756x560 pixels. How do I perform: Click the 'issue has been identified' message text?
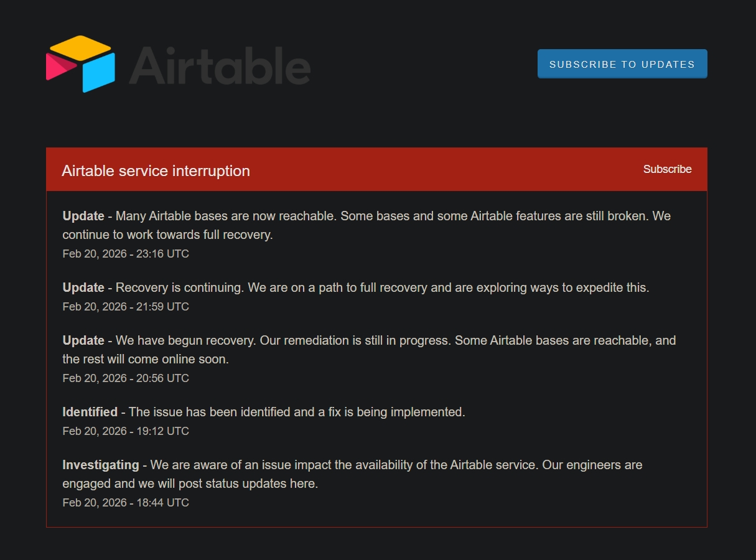tap(297, 412)
